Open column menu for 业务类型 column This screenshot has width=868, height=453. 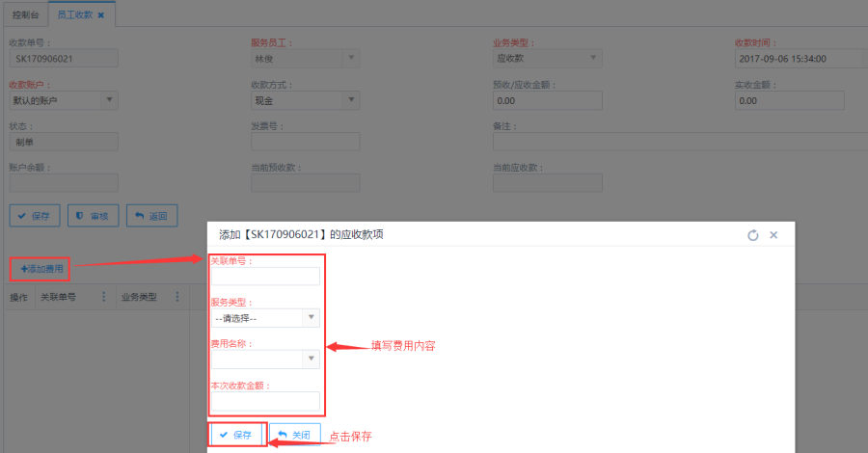coord(176,298)
